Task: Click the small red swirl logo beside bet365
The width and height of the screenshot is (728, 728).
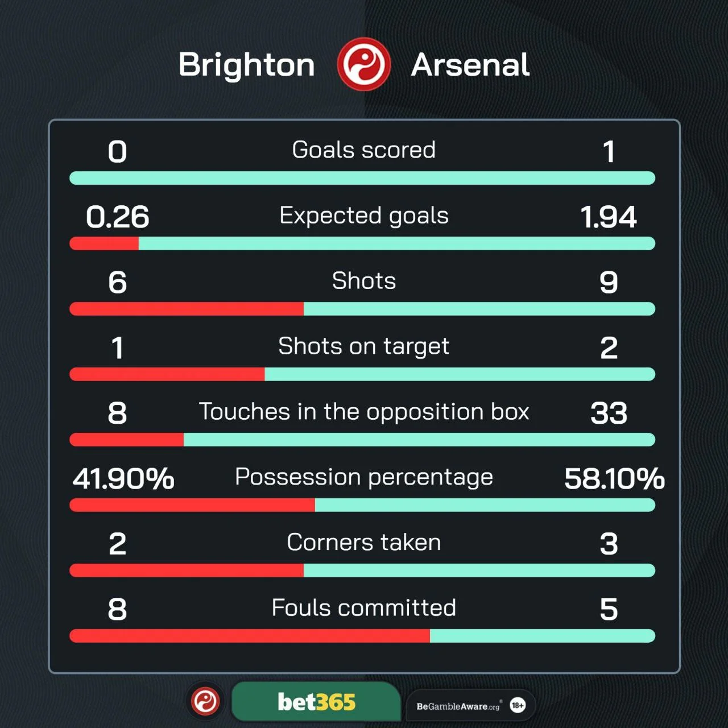Action: tap(205, 701)
